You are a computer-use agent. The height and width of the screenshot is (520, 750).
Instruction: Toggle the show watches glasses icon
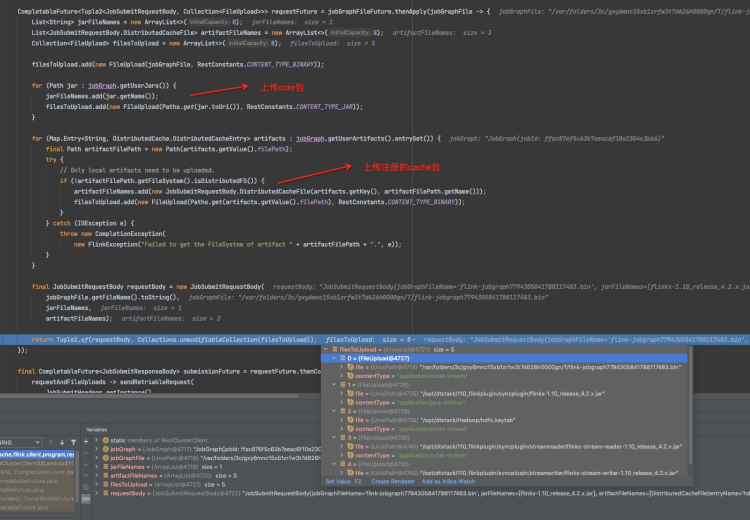click(x=86, y=498)
